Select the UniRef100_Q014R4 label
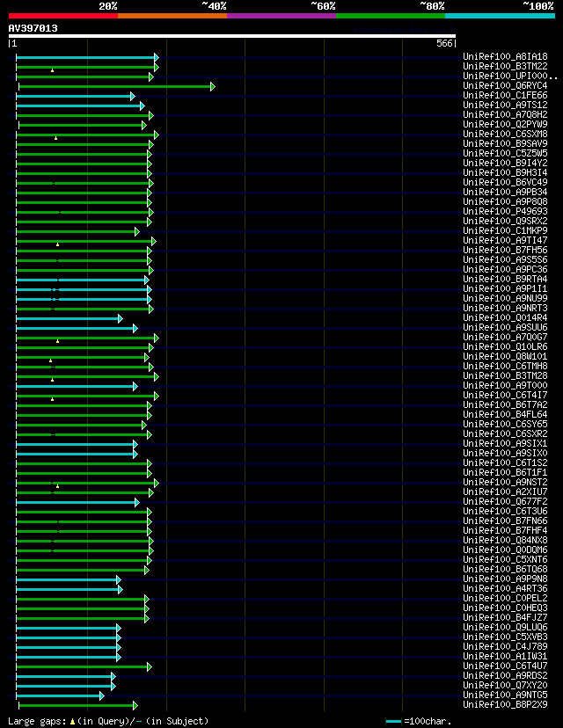The height and width of the screenshot is (728, 563). [x=505, y=318]
